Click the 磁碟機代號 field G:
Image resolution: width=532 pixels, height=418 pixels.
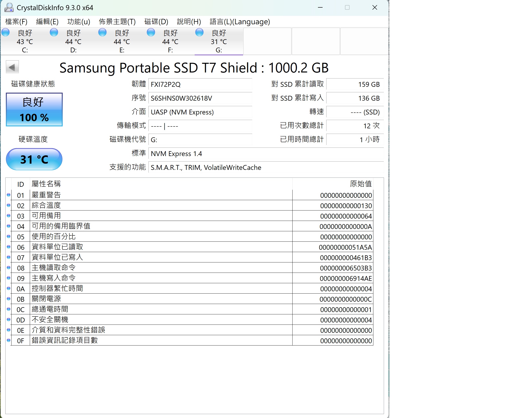pos(200,140)
